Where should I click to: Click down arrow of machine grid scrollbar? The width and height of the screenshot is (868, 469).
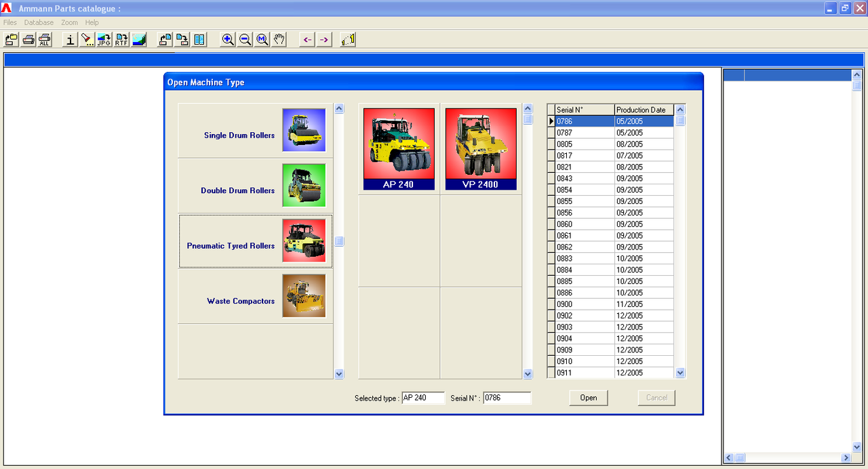tap(528, 374)
